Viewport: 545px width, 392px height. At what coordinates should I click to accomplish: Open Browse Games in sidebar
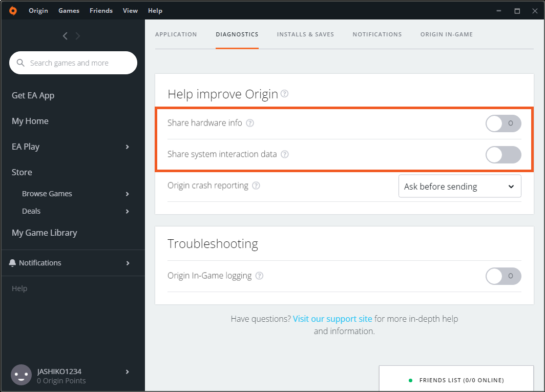point(47,194)
